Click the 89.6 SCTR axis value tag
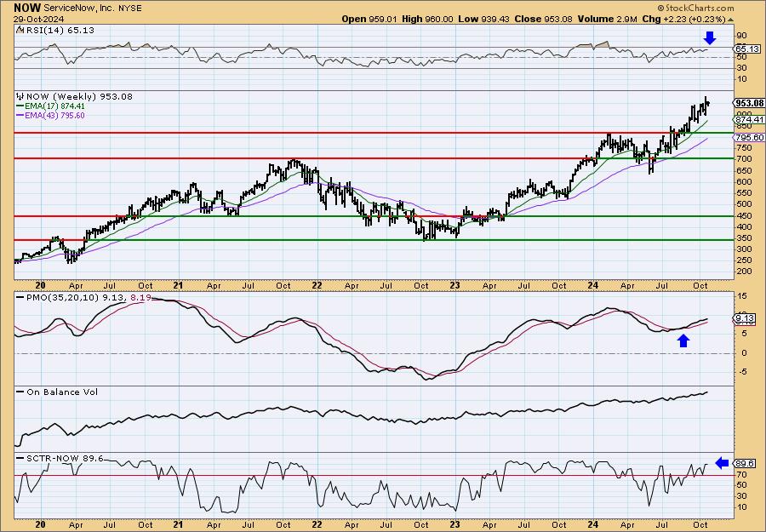The width and height of the screenshot is (766, 532). [x=744, y=464]
